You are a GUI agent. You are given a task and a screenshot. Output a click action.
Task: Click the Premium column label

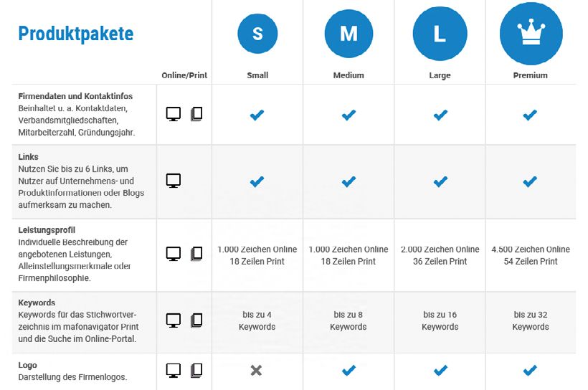point(531,75)
